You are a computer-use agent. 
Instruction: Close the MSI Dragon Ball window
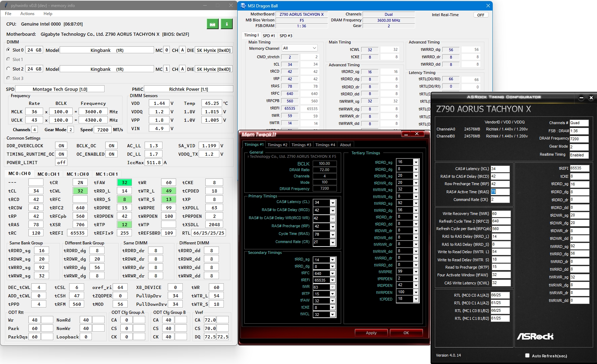(488, 6)
